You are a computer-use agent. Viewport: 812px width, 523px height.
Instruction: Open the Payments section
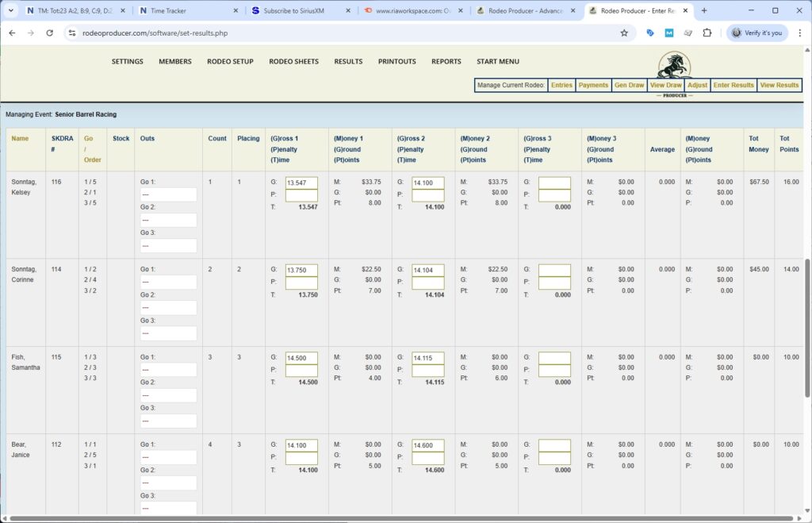594,85
